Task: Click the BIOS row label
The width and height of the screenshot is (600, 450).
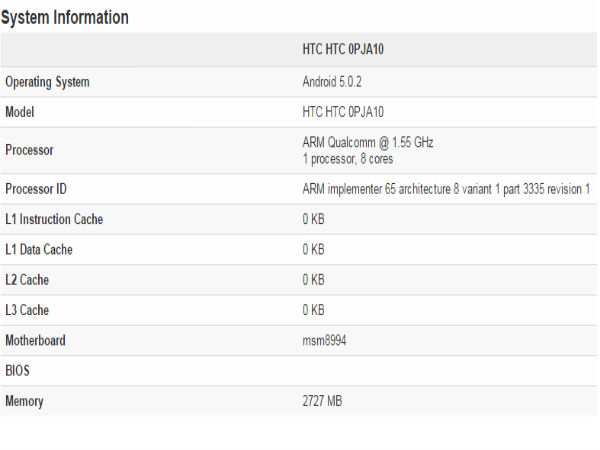Action: tap(18, 371)
